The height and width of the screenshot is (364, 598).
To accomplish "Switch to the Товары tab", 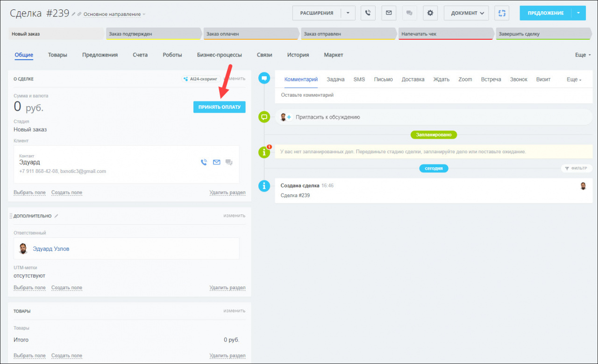I will click(x=57, y=55).
